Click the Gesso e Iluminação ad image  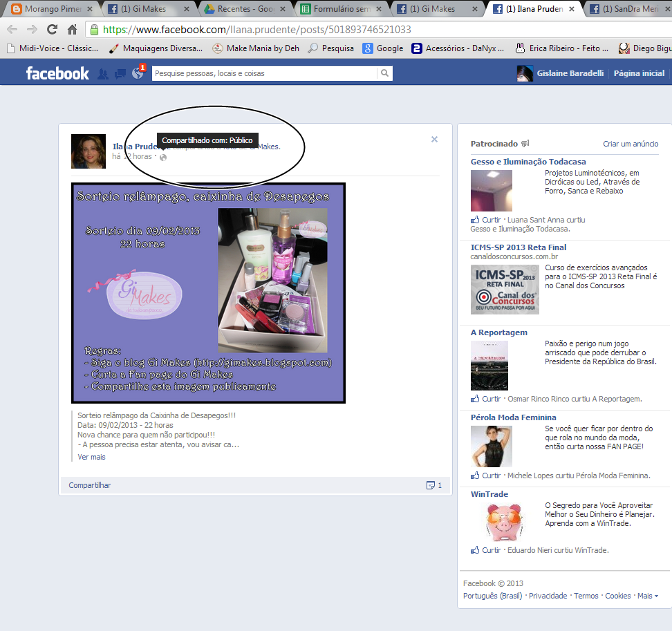click(491, 191)
